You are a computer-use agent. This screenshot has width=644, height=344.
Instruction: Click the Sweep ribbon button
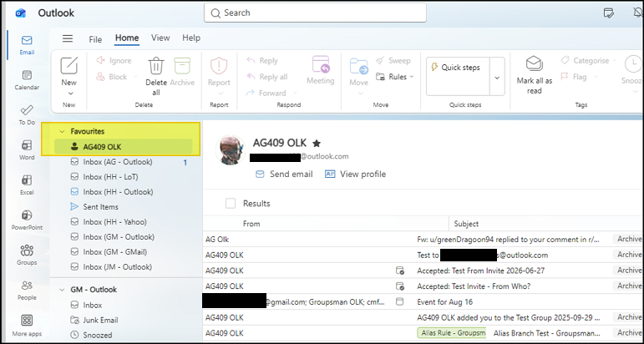(x=393, y=61)
